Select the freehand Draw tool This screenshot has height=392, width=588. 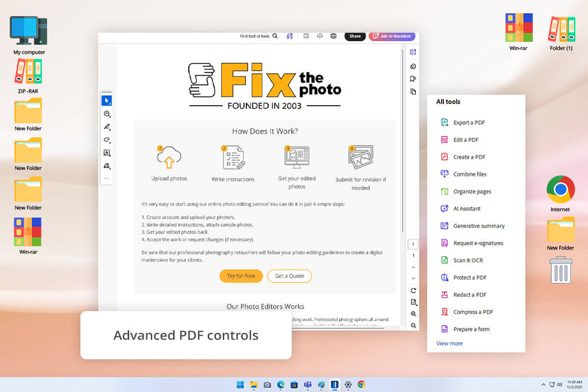coord(107,140)
